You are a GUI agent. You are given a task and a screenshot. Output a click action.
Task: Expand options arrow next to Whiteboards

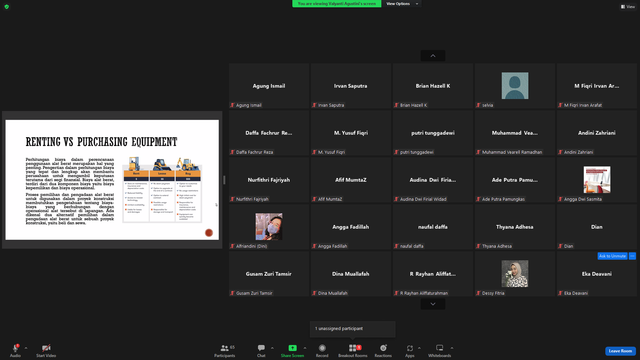point(452,348)
